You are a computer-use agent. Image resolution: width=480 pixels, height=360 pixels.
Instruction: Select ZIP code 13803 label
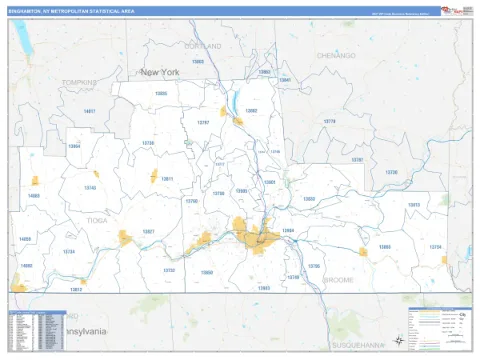pyautogui.click(x=198, y=62)
